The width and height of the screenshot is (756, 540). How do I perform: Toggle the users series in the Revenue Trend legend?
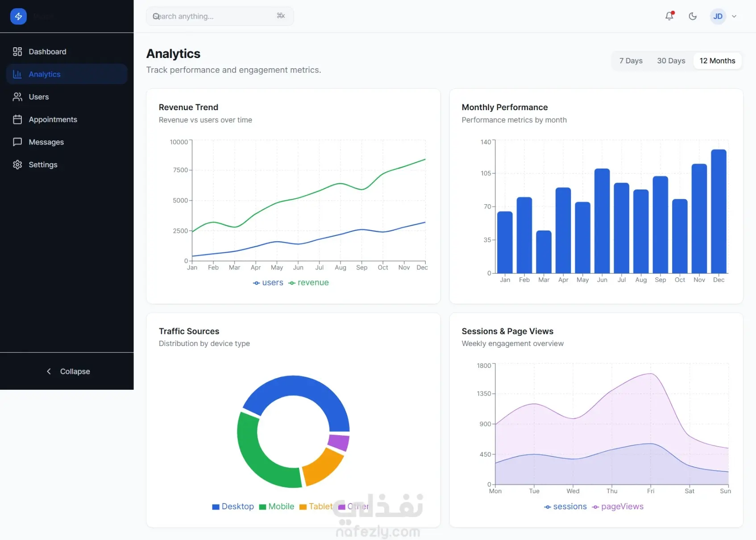(268, 283)
